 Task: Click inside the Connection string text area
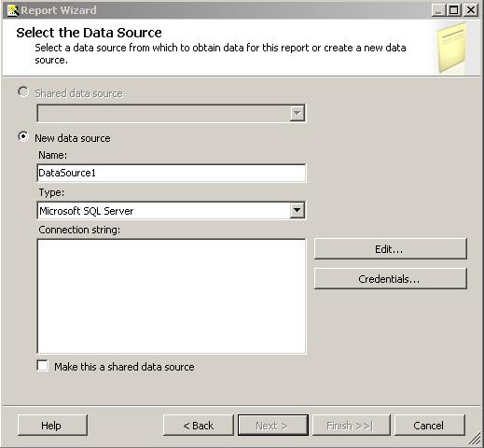pos(172,296)
